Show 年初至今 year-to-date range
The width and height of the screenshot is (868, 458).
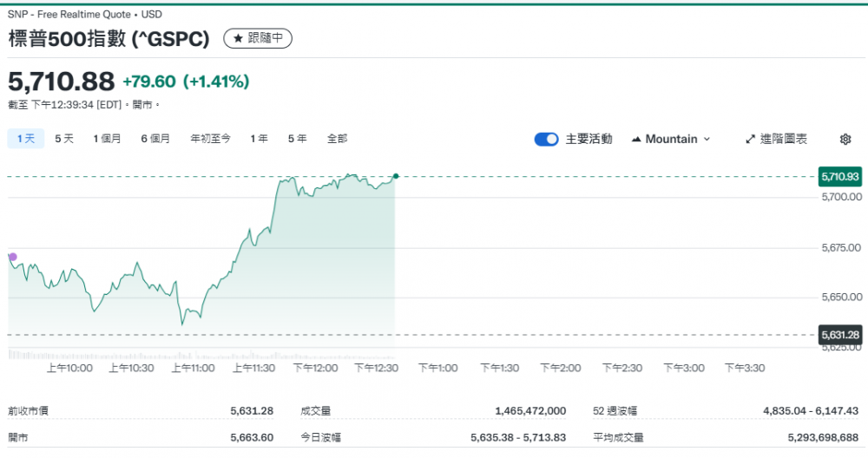210,138
